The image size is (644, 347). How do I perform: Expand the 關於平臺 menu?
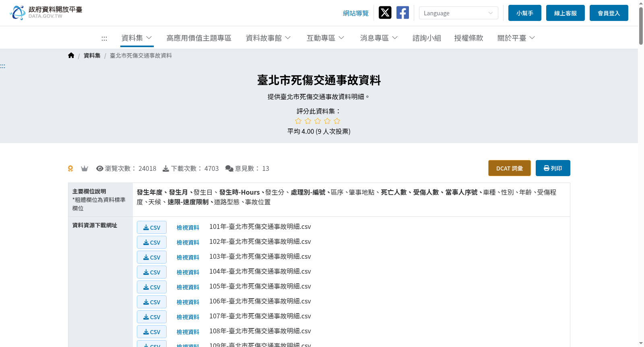click(516, 38)
